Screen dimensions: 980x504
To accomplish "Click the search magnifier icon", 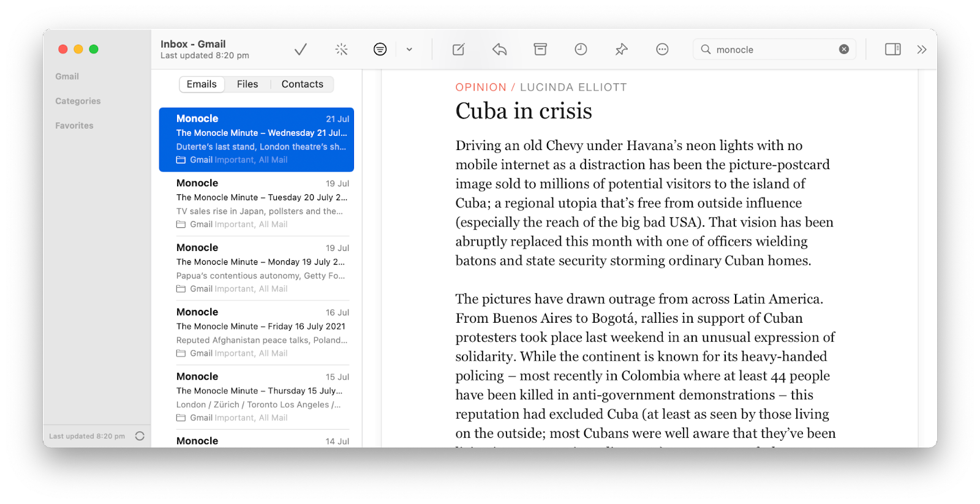I will pyautogui.click(x=706, y=50).
